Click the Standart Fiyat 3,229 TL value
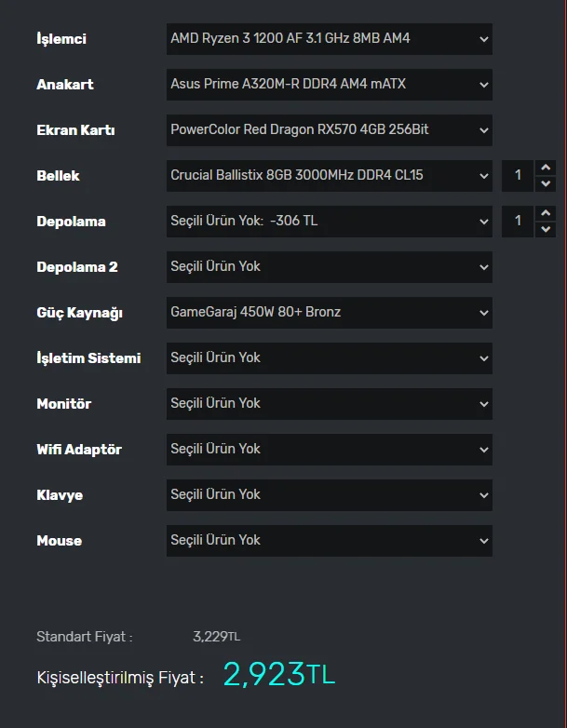This screenshot has width=567, height=728. (x=216, y=637)
